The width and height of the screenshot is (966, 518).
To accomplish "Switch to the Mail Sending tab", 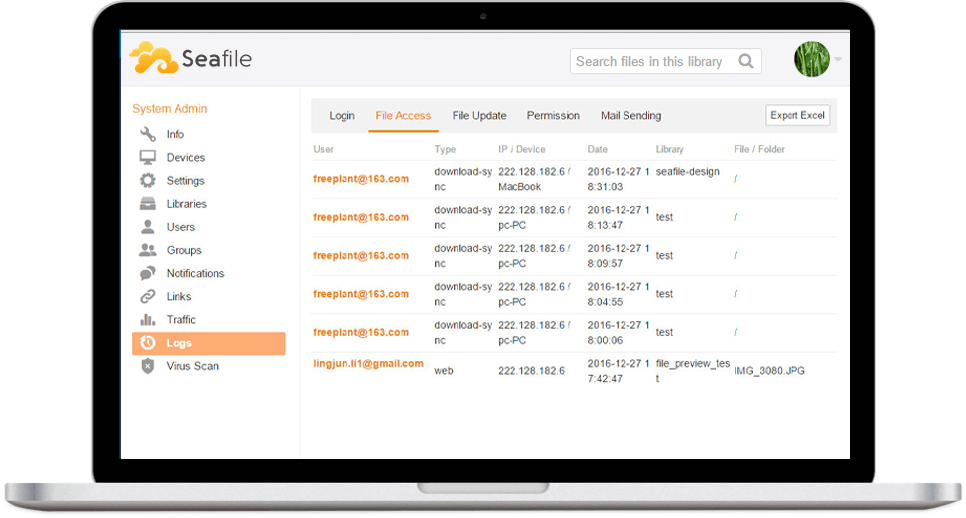I will (631, 116).
